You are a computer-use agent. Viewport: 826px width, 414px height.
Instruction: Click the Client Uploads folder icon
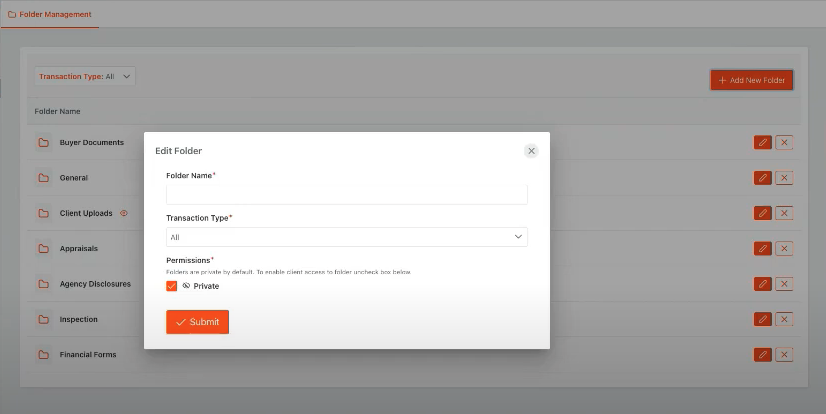coord(44,213)
